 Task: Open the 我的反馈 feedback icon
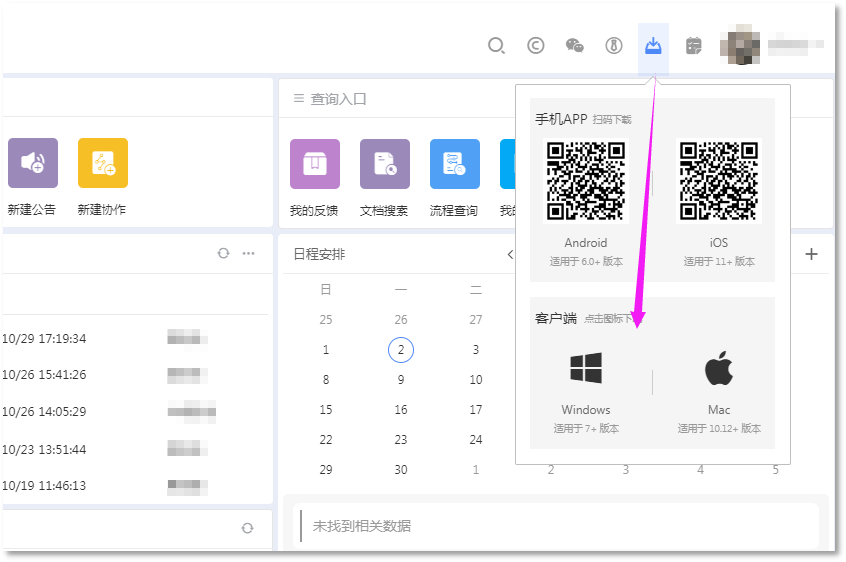(315, 164)
